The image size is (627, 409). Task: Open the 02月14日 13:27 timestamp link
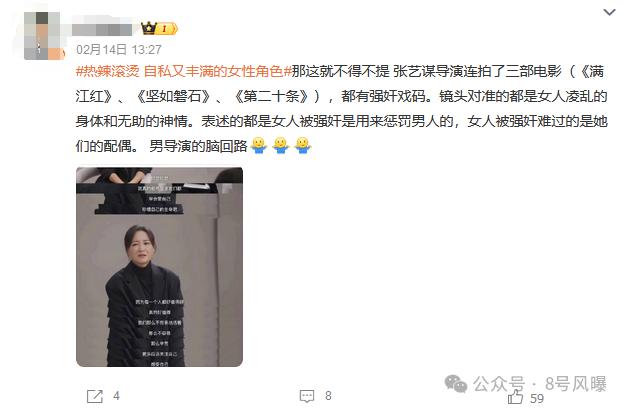coord(119,50)
